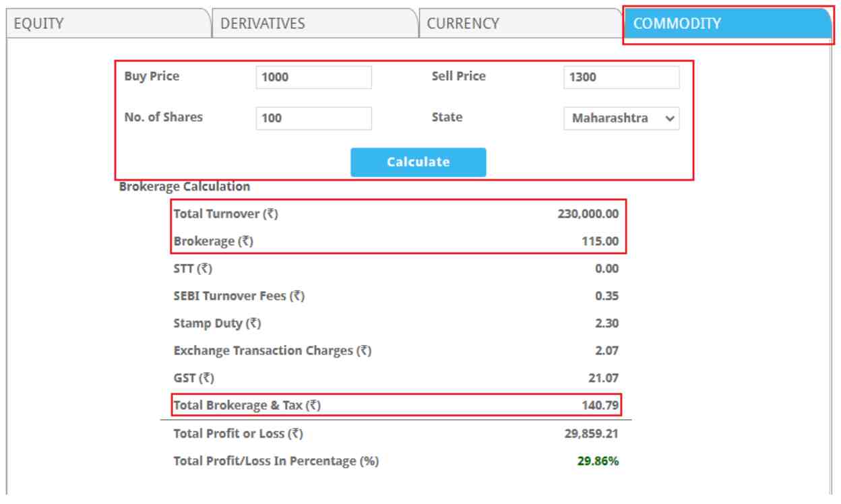Select the No. of Shares field

pyautogui.click(x=313, y=119)
